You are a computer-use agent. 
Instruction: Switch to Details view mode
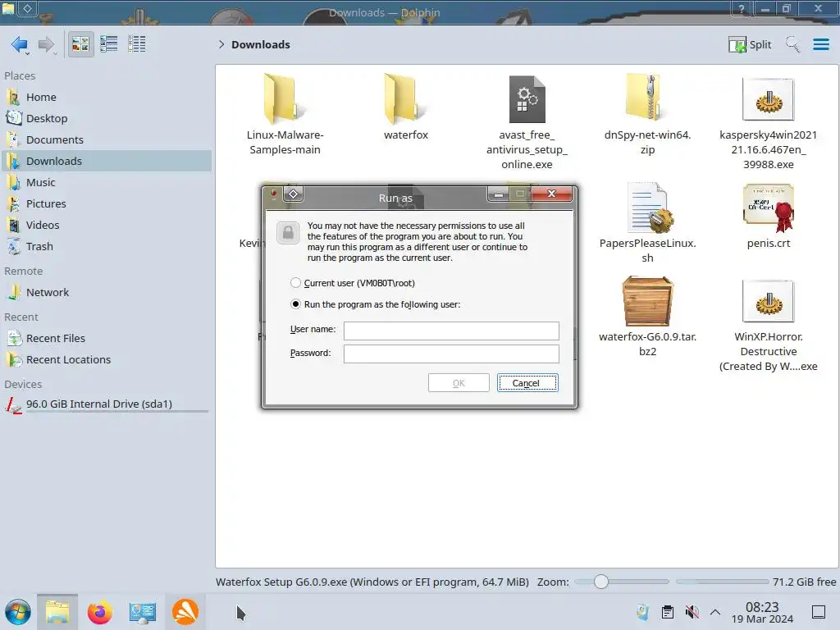(x=137, y=44)
